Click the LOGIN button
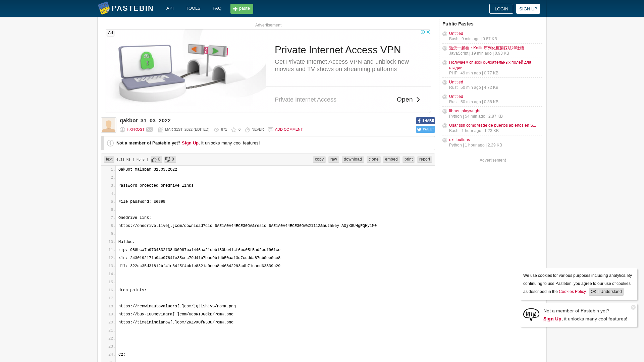Screen dimensions: 644x362 pos(501,9)
